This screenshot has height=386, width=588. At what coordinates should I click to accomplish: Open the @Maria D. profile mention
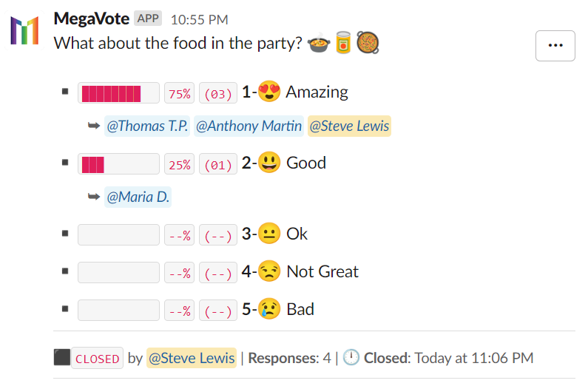click(x=138, y=197)
